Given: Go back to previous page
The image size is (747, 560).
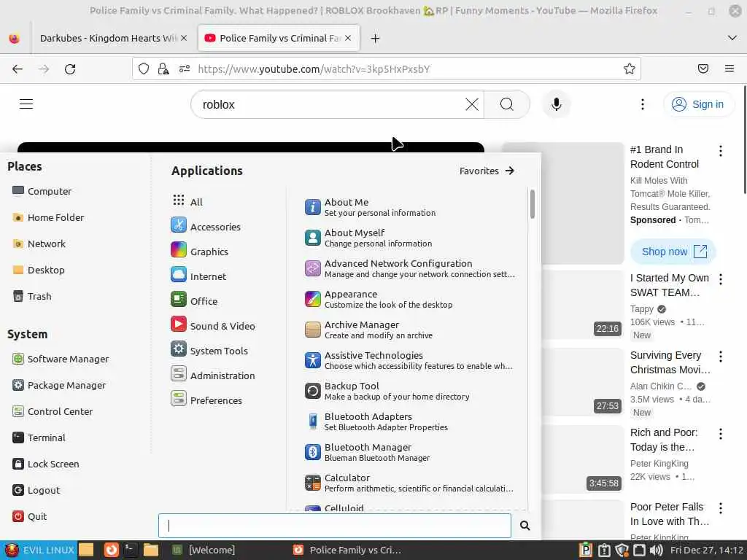Looking at the screenshot, I should point(18,69).
